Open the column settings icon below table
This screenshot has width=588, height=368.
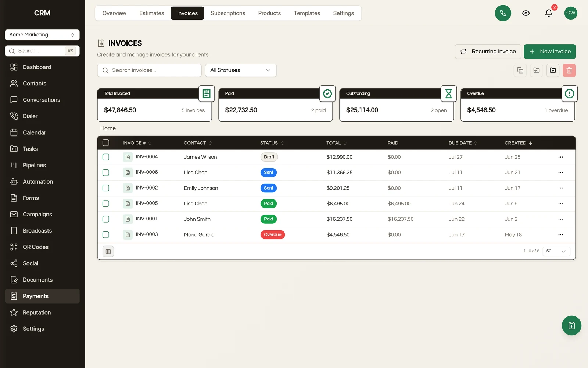tap(108, 251)
